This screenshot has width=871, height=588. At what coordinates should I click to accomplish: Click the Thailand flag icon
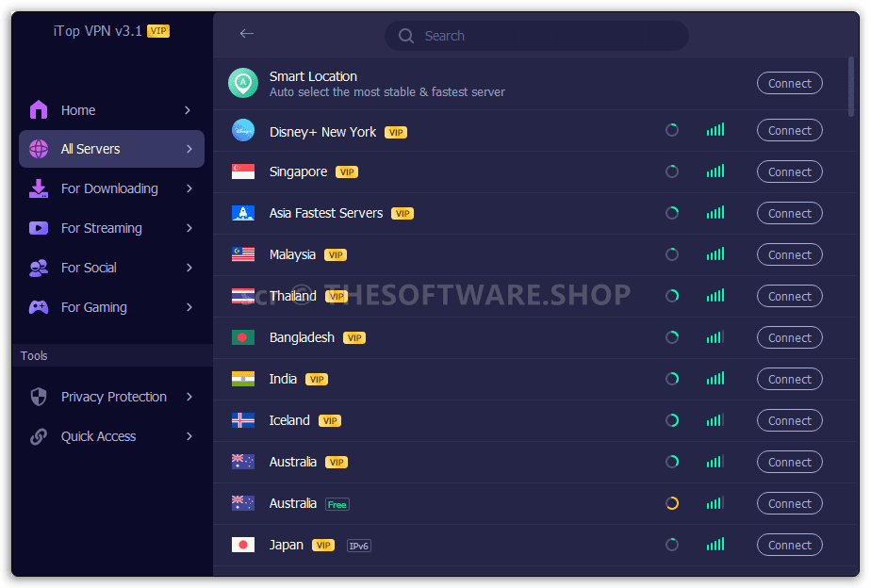coord(243,297)
